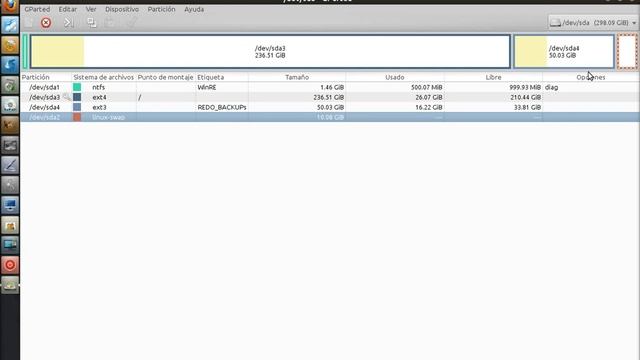The width and height of the screenshot is (640, 360).
Task: Open the GParted menu
Action: point(37,9)
